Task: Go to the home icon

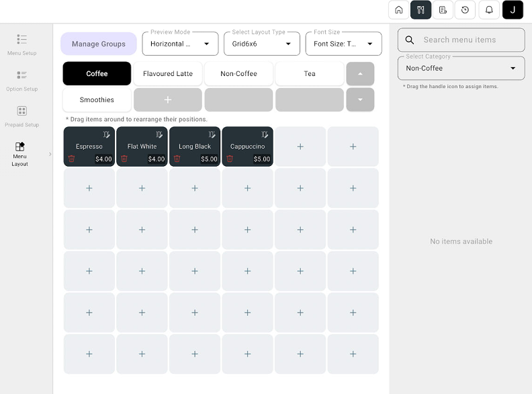Action: point(398,10)
